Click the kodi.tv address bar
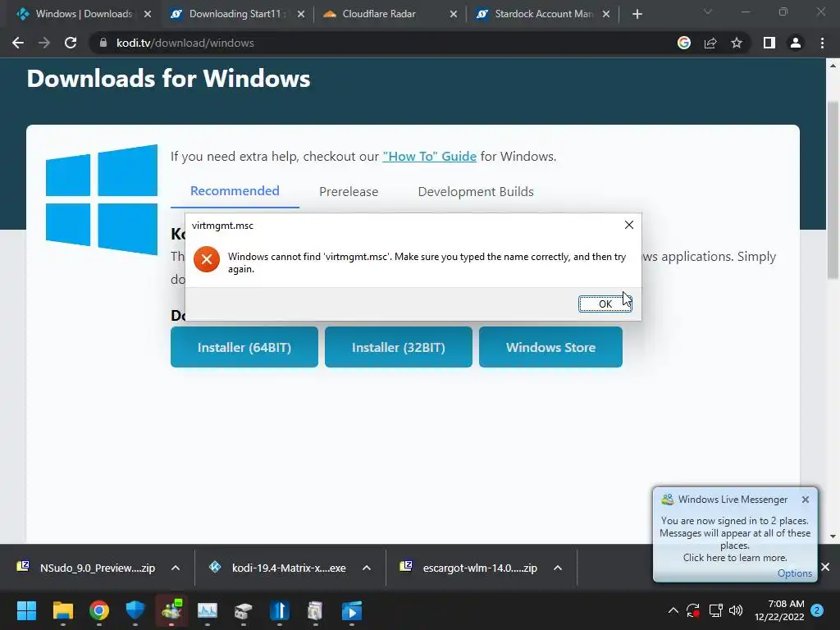 click(x=381, y=43)
